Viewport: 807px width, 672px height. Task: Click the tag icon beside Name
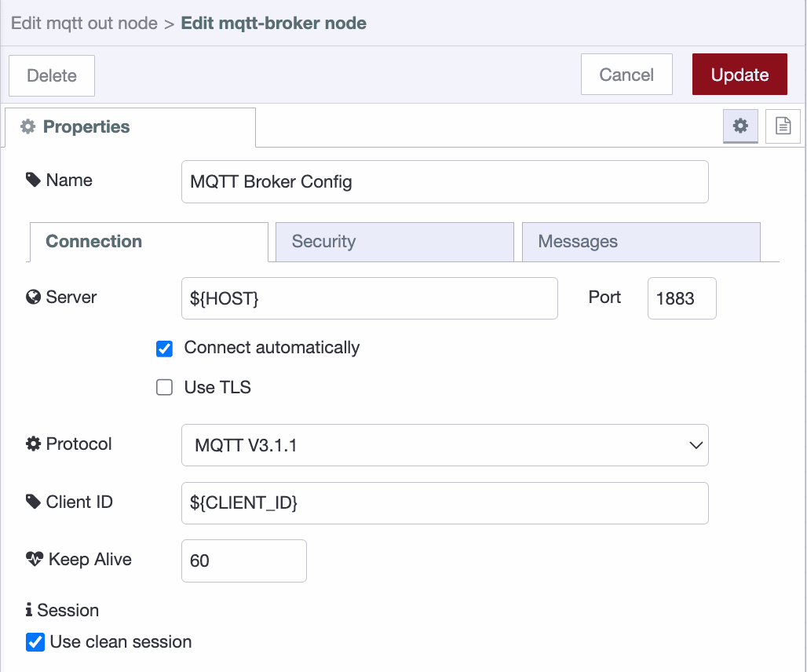32,179
